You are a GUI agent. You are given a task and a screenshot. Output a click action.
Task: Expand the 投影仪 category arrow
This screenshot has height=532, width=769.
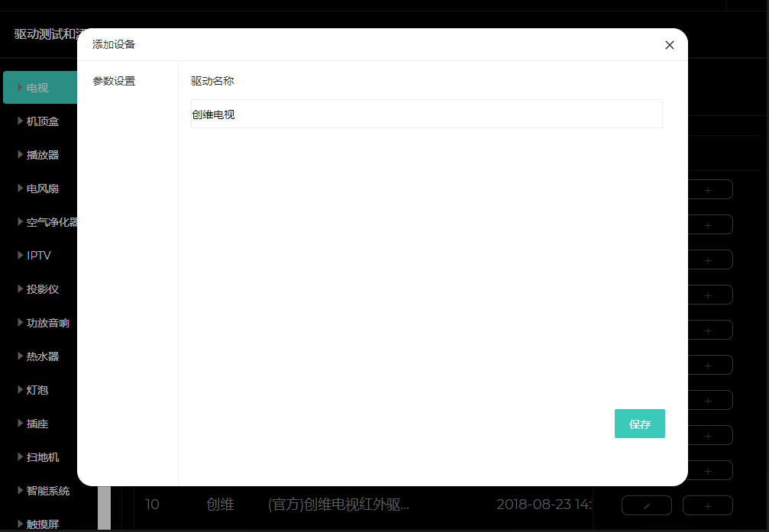[20, 289]
